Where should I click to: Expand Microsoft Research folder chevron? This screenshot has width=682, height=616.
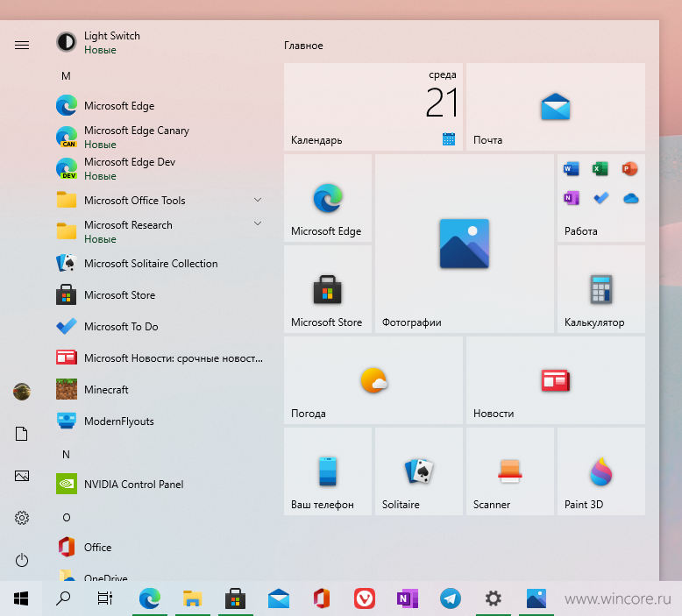pos(258,223)
